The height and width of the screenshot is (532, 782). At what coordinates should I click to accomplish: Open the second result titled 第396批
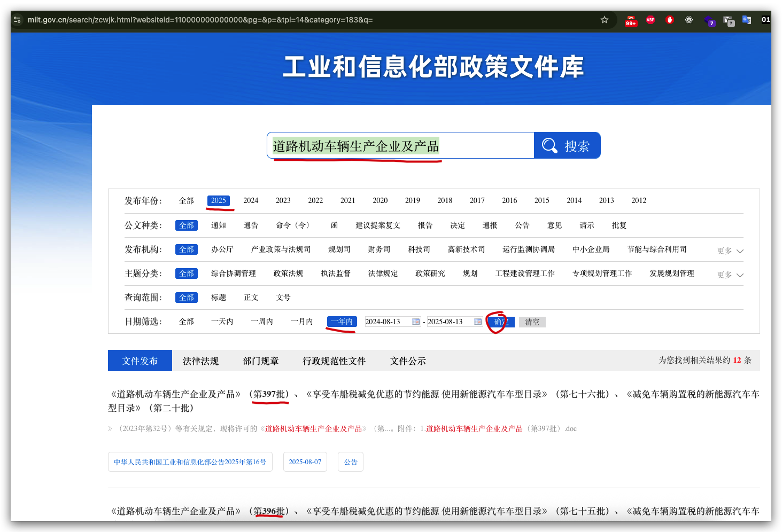tap(433, 511)
